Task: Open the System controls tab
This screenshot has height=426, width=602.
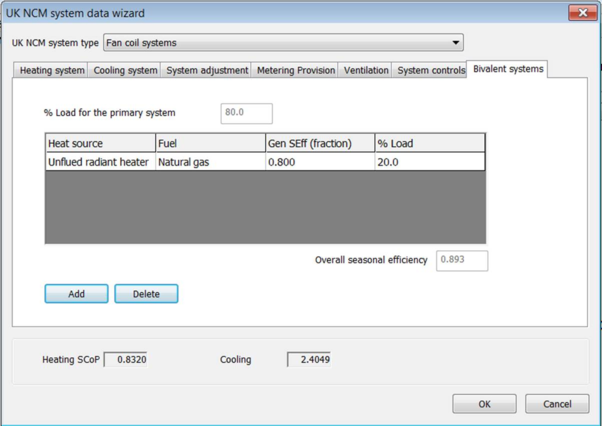Action: point(430,71)
